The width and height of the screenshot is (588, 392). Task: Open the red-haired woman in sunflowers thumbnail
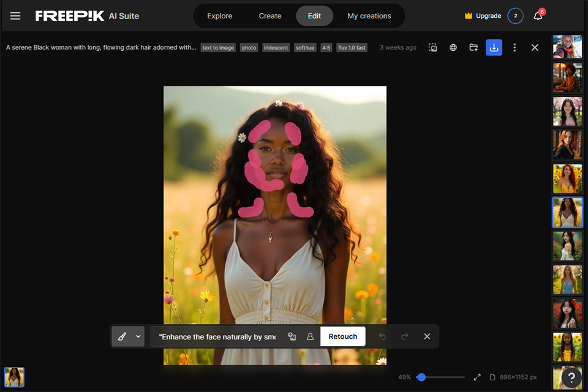click(567, 179)
